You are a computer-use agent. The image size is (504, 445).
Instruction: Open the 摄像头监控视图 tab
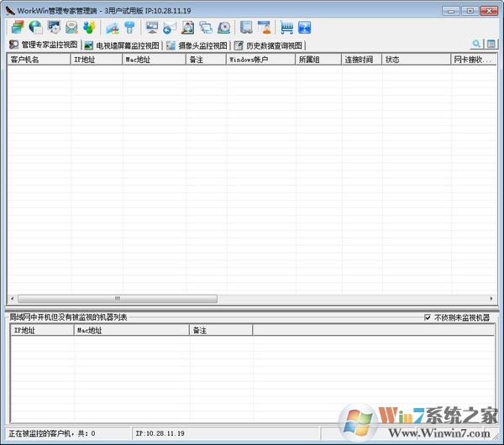[197, 45]
